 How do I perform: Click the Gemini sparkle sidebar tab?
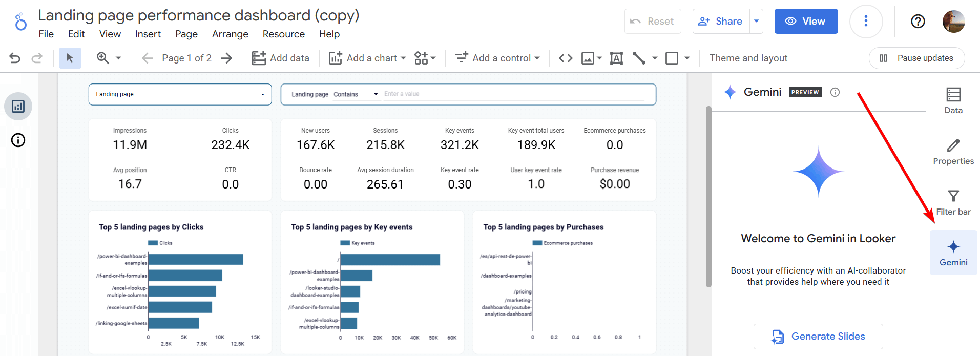953,253
